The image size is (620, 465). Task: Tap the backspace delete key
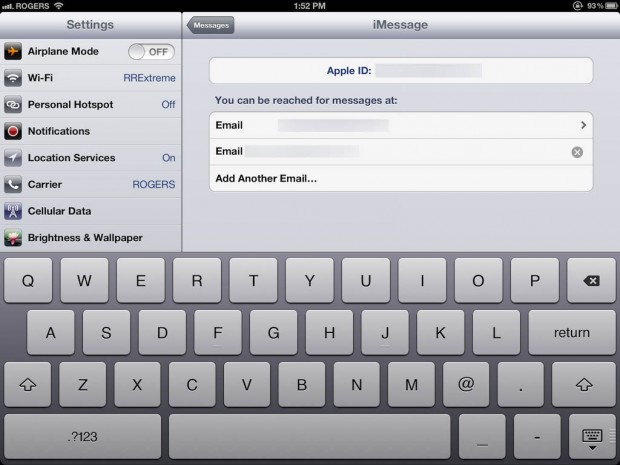point(591,281)
